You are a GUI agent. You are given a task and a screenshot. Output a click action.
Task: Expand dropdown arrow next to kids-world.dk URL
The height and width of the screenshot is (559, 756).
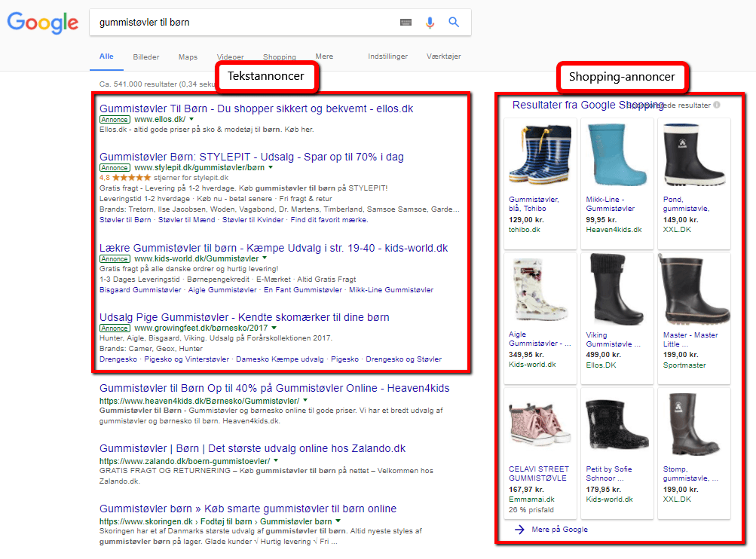click(x=265, y=258)
